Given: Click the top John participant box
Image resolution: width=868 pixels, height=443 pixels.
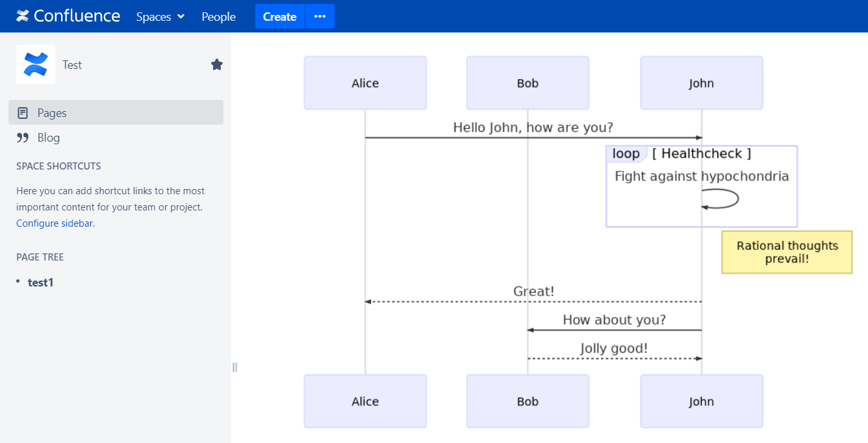Looking at the screenshot, I should [x=702, y=83].
